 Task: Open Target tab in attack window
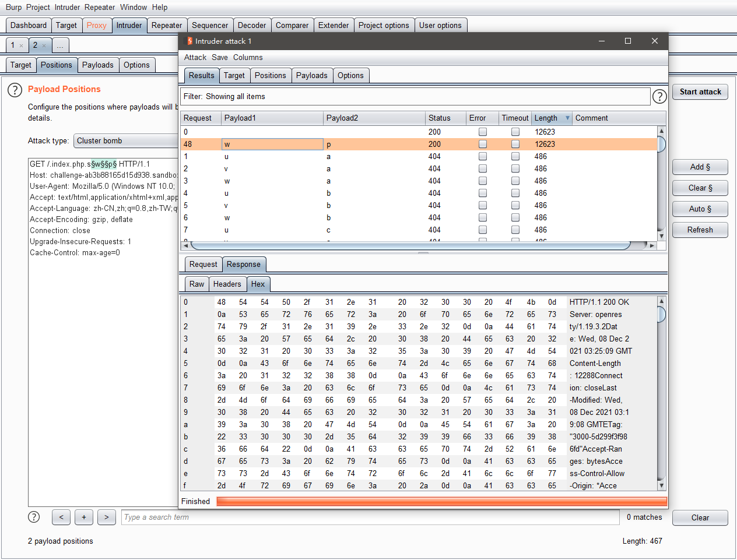pyautogui.click(x=234, y=75)
